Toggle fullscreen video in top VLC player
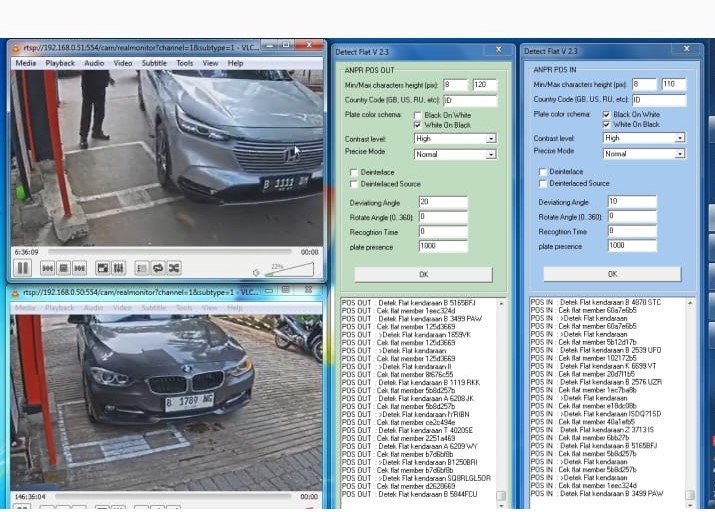 pyautogui.click(x=102, y=268)
